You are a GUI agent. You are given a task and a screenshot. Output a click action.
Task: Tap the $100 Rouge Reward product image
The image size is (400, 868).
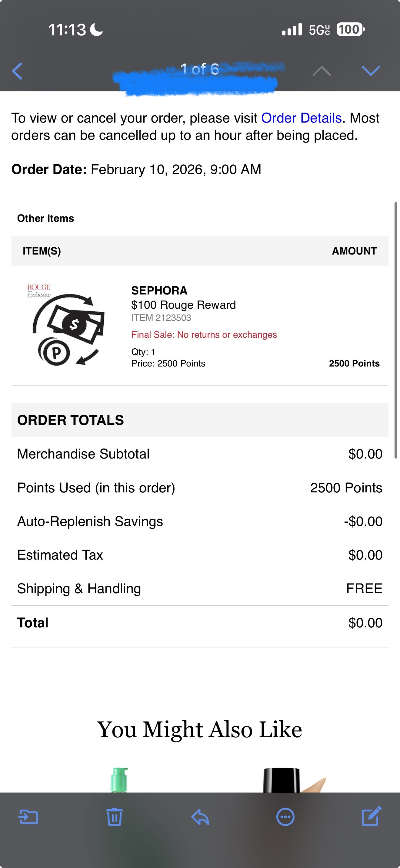click(x=66, y=324)
